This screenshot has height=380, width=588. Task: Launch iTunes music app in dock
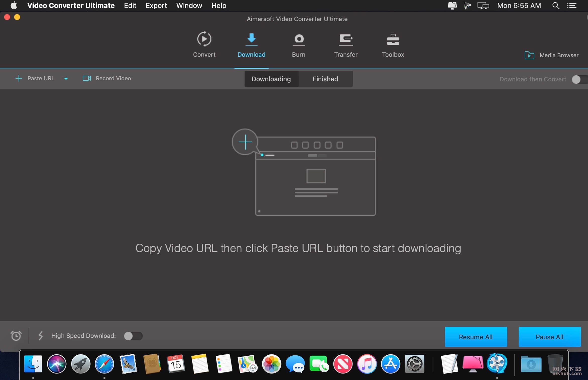pyautogui.click(x=367, y=364)
